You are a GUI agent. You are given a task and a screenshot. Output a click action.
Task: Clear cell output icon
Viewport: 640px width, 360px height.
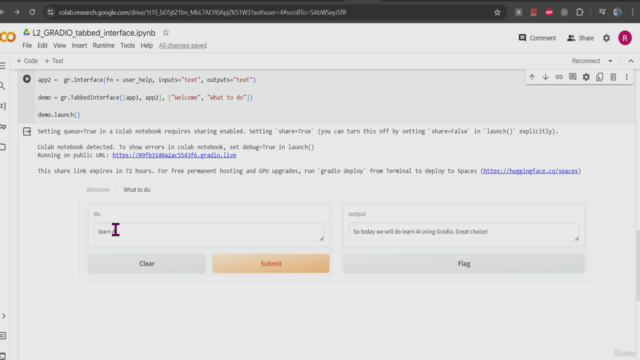[27, 131]
